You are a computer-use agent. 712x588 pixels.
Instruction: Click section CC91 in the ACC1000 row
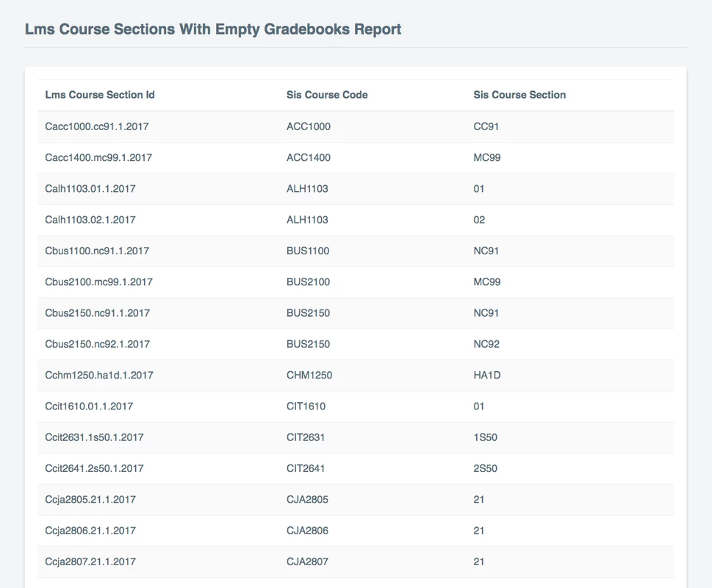[486, 126]
